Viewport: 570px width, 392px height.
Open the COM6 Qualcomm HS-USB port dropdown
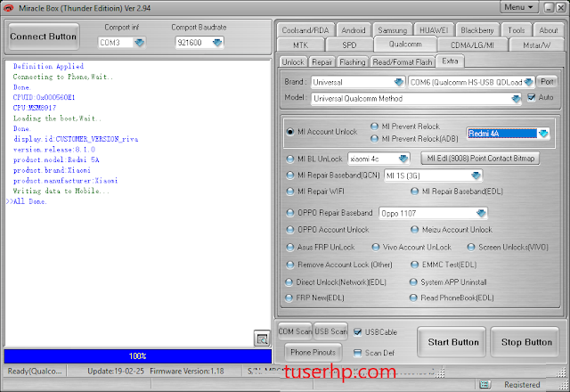click(528, 82)
